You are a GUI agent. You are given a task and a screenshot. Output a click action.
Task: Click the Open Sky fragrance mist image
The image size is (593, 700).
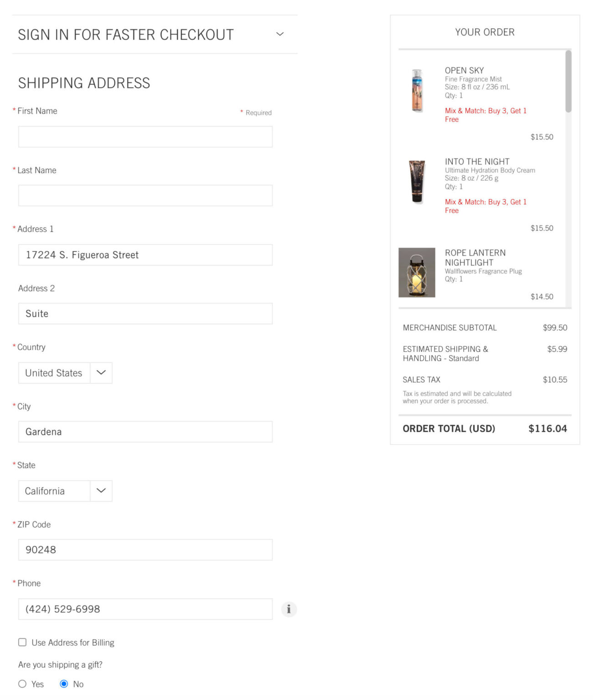coord(417,90)
